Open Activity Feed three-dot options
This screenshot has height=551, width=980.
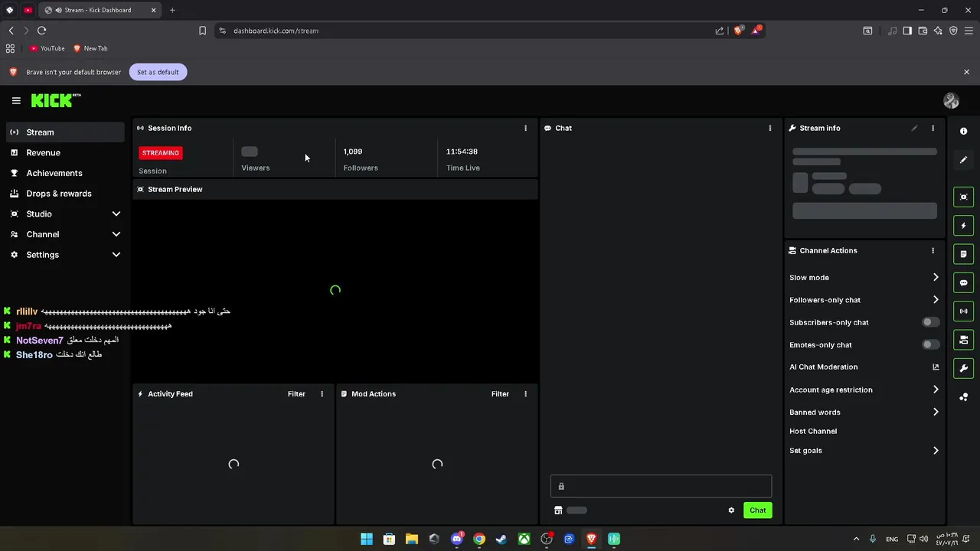322,393
